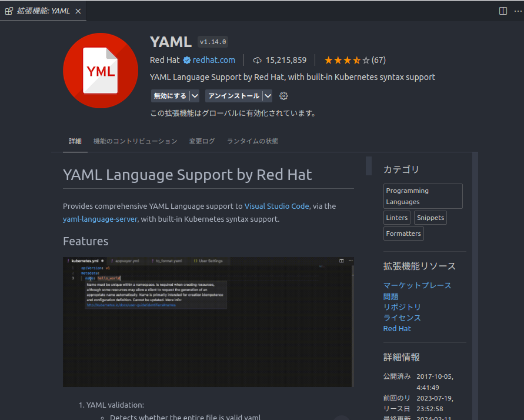
Task: Open the editor more actions ellipsis menu
Action: pos(518,11)
